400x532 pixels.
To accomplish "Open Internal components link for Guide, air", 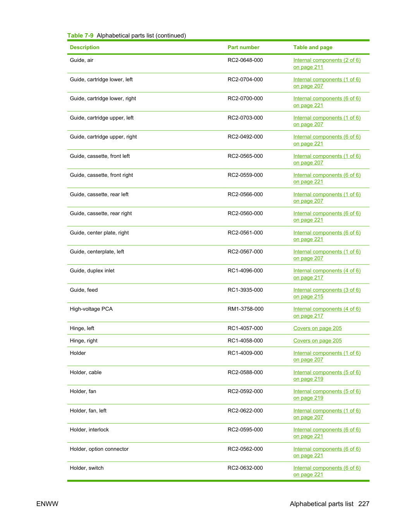I will pos(327,63).
